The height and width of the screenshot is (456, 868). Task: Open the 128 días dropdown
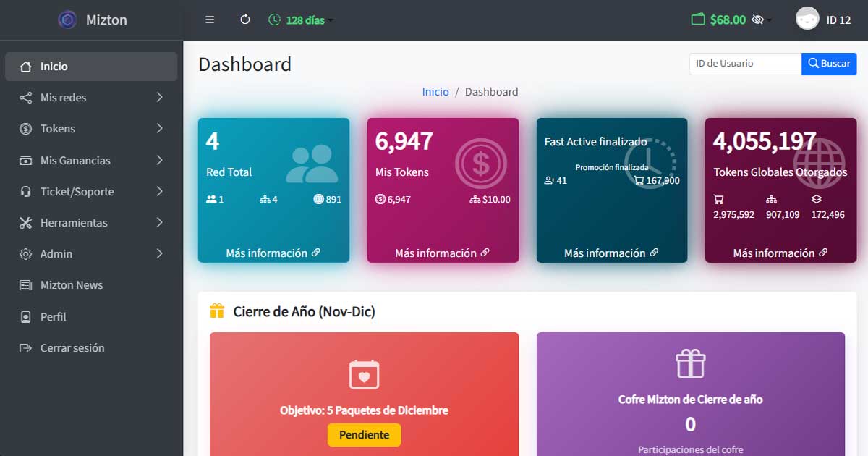(301, 20)
